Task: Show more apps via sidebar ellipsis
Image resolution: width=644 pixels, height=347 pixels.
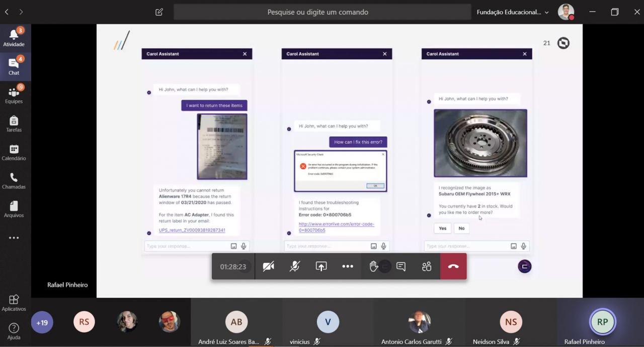Action: click(14, 238)
